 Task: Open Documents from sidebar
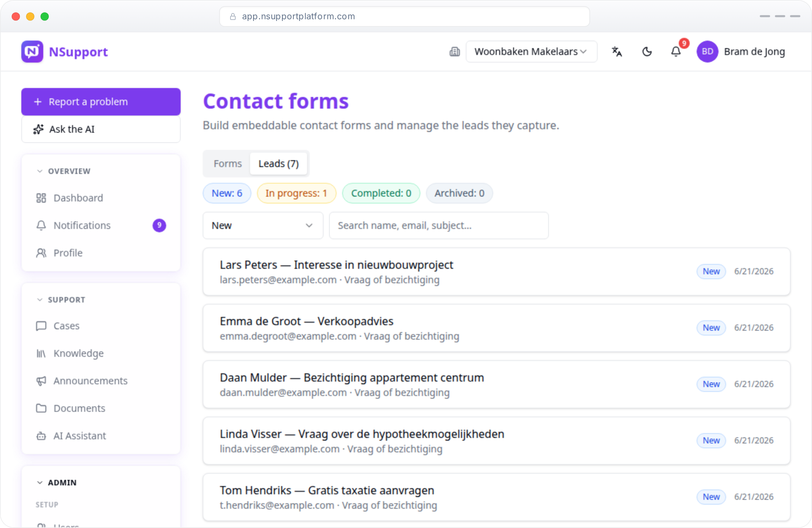tap(101, 408)
